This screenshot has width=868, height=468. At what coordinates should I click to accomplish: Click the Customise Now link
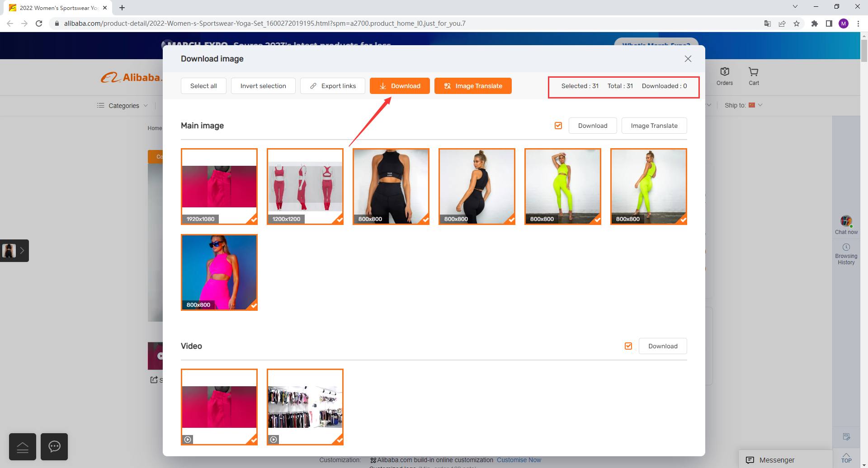(519, 460)
